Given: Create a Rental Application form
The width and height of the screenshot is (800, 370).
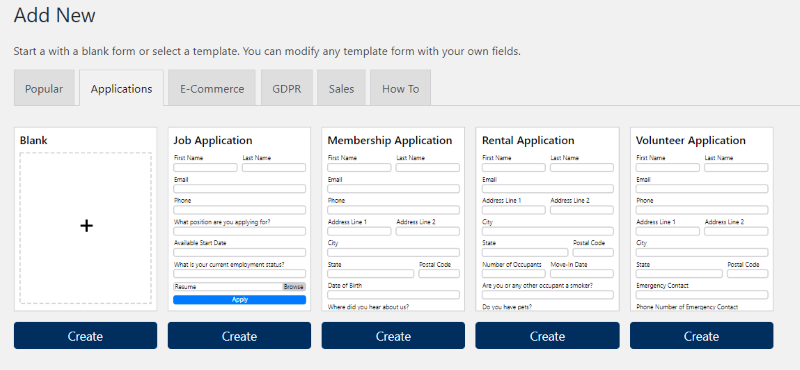Looking at the screenshot, I should pos(547,336).
